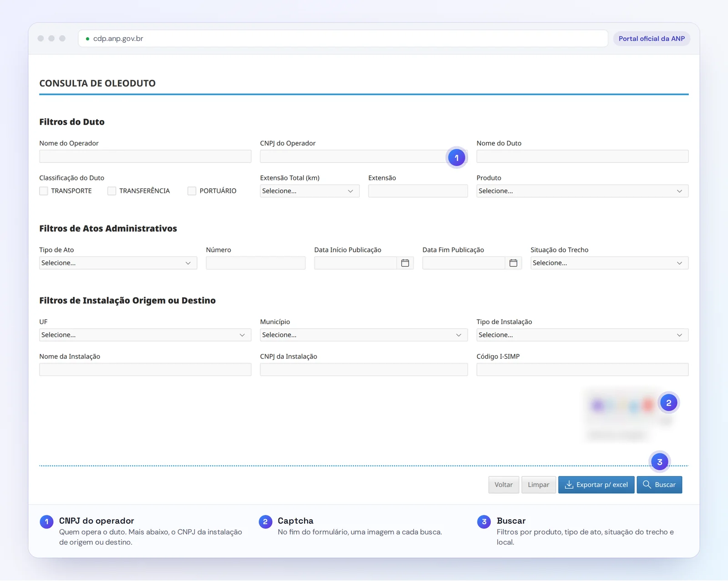Check the PORTUÁRIO classification checkbox
Viewport: 728px width, 581px height.
pyautogui.click(x=192, y=191)
